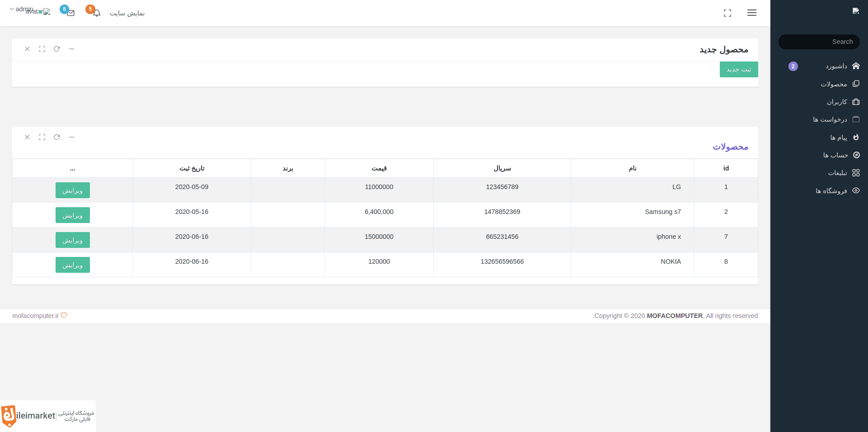Image resolution: width=868 pixels, height=432 pixels.
Task: Open the hamburger menu icon
Action: [752, 13]
